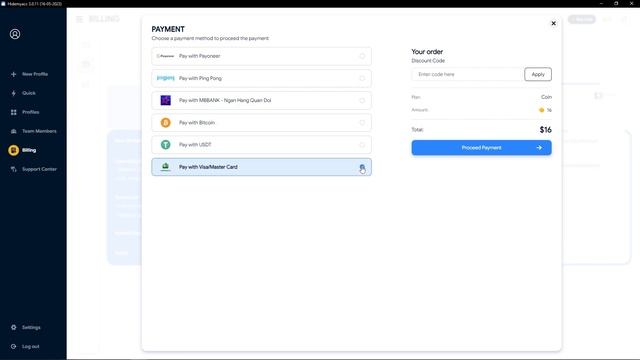This screenshot has height=360, width=640.
Task: Select the Pay with Payoneer radio button
Action: (x=362, y=56)
